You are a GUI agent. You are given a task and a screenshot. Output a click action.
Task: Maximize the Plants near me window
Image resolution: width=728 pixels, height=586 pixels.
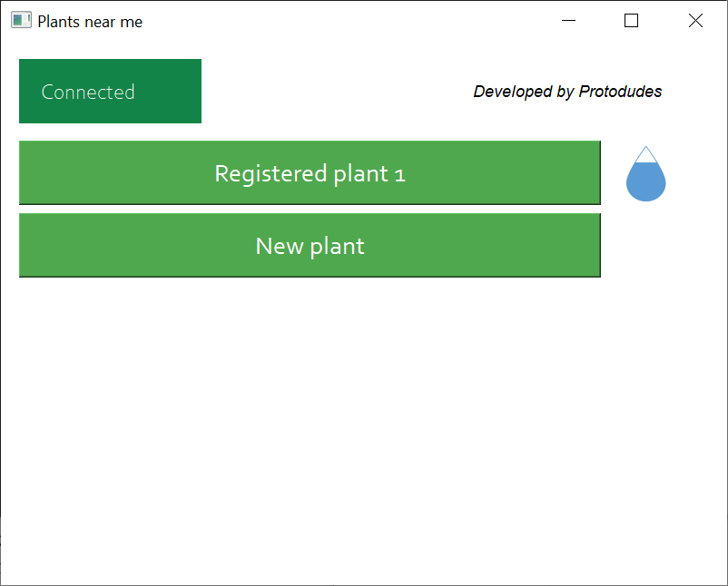[632, 21]
